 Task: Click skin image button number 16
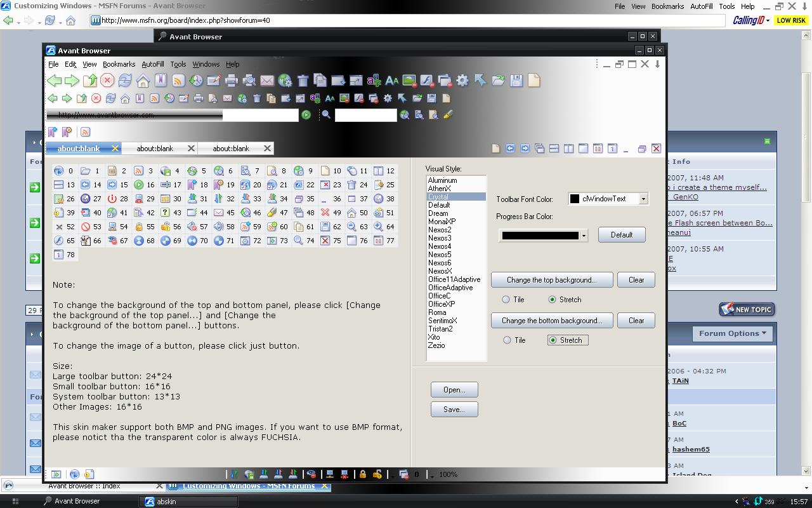(x=144, y=185)
